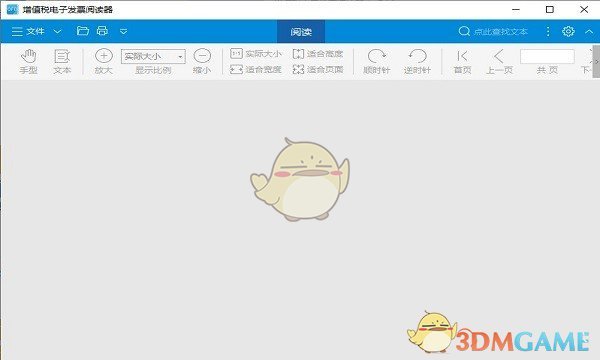Switch to the 阅读 tab

301,31
